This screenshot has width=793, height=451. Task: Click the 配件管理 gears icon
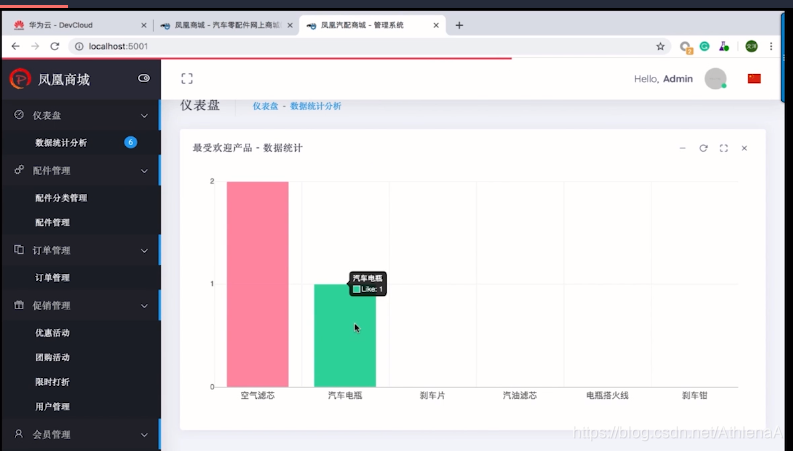tap(19, 170)
